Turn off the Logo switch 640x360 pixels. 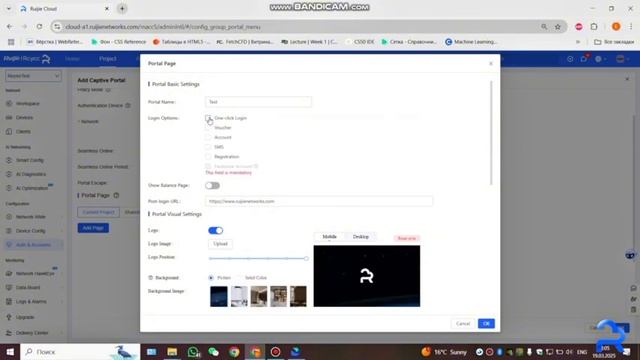(216, 231)
